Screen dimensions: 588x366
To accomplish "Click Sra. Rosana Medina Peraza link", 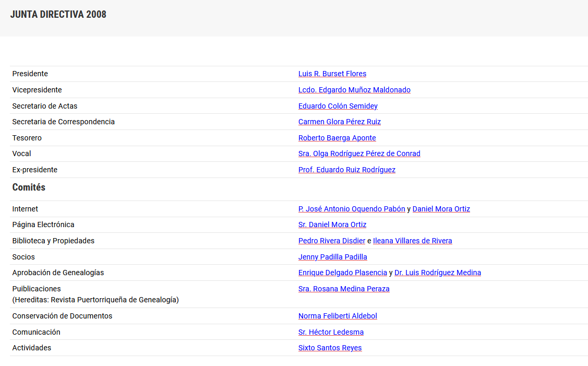I will point(343,289).
